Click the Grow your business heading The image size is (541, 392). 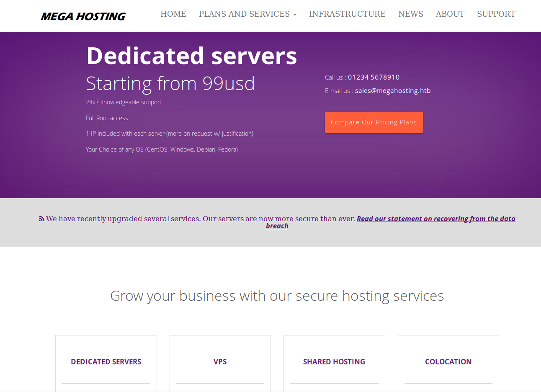pos(277,296)
